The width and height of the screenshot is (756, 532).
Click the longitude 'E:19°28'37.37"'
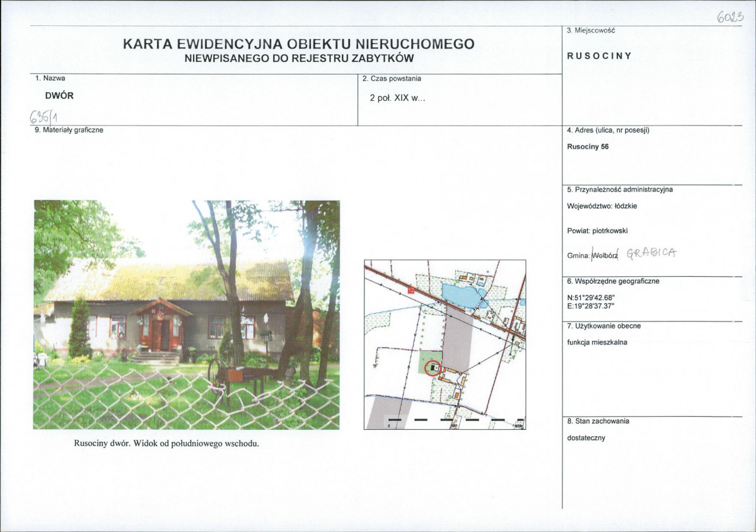tap(591, 306)
